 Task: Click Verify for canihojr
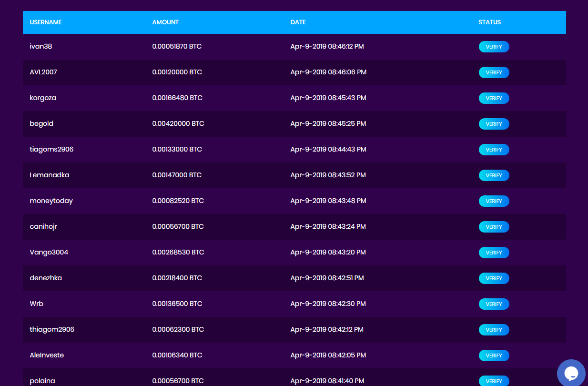494,227
